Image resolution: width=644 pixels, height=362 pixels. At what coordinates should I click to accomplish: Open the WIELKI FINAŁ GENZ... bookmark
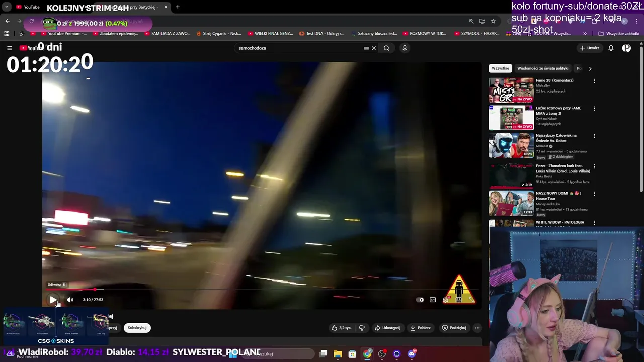click(x=270, y=34)
